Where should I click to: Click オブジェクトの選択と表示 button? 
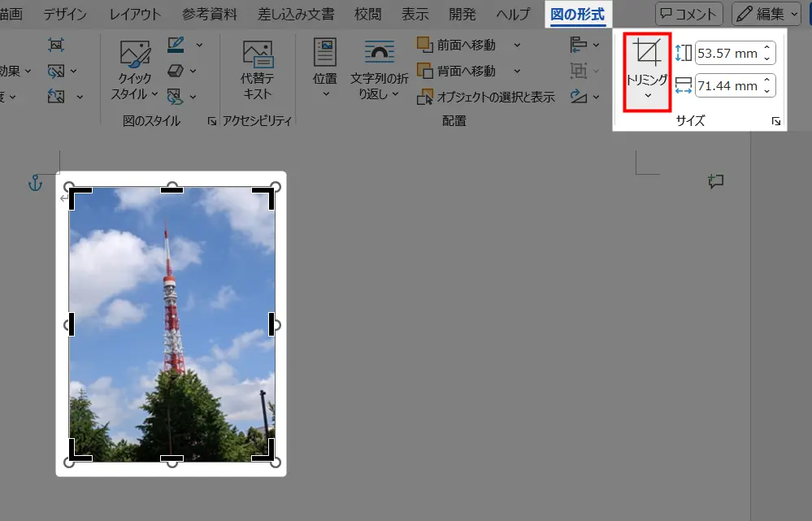486,98
